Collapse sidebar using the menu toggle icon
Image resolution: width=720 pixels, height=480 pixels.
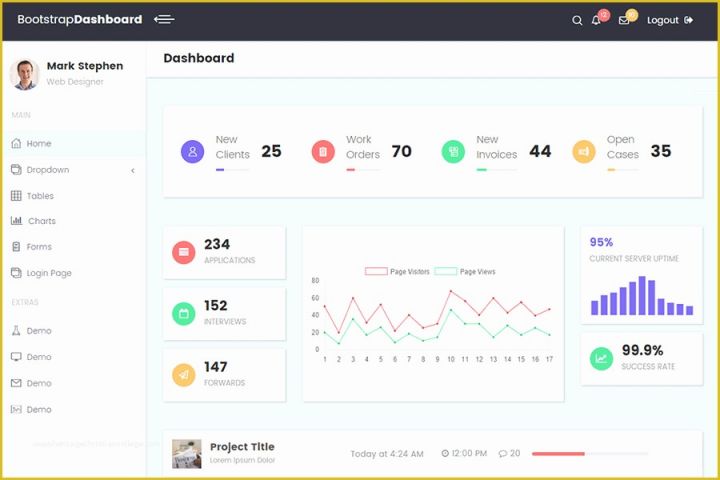(164, 19)
